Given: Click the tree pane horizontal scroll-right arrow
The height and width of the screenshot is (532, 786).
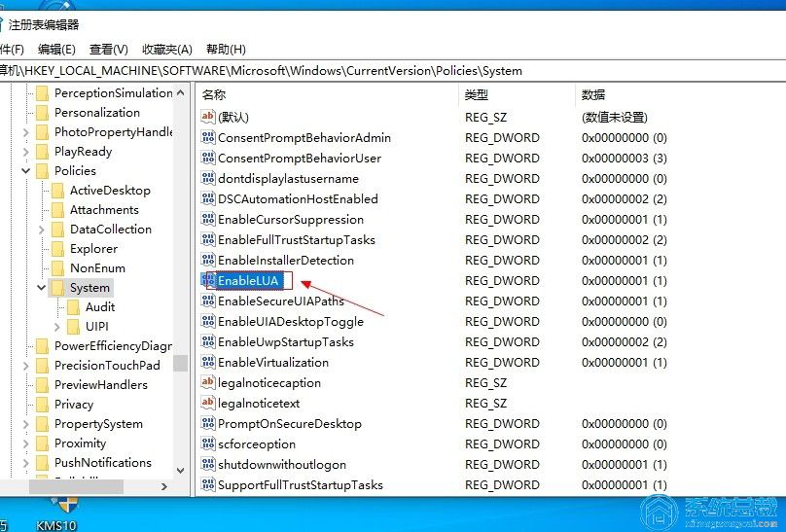Looking at the screenshot, I should pos(164,486).
